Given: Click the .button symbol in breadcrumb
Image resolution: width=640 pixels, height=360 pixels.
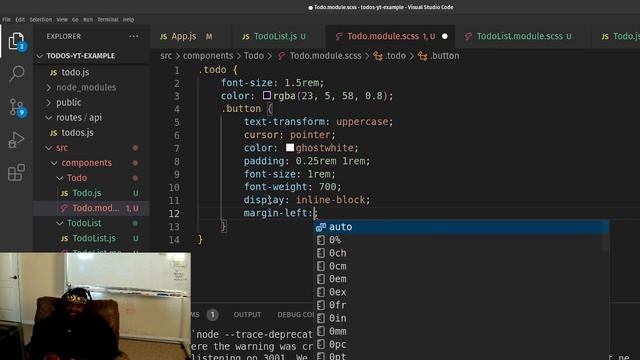Looking at the screenshot, I should click(439, 56).
